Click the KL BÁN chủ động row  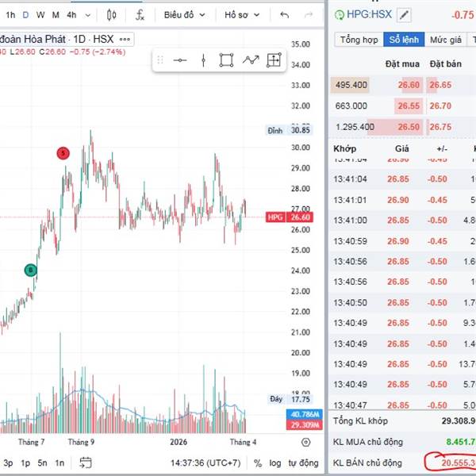pos(402,463)
